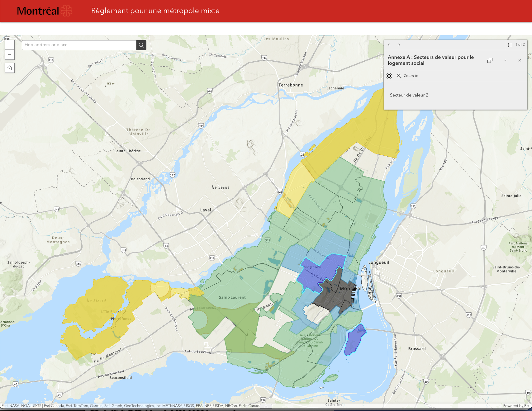
Task: Click the Saint-Laurent map label
Action: click(232, 297)
